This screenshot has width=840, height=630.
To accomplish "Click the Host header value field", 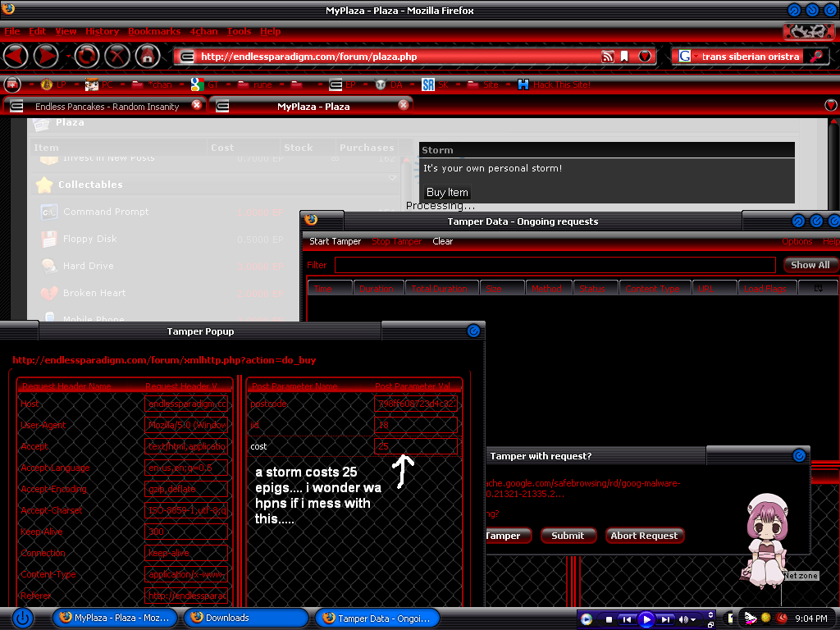I will point(186,404).
